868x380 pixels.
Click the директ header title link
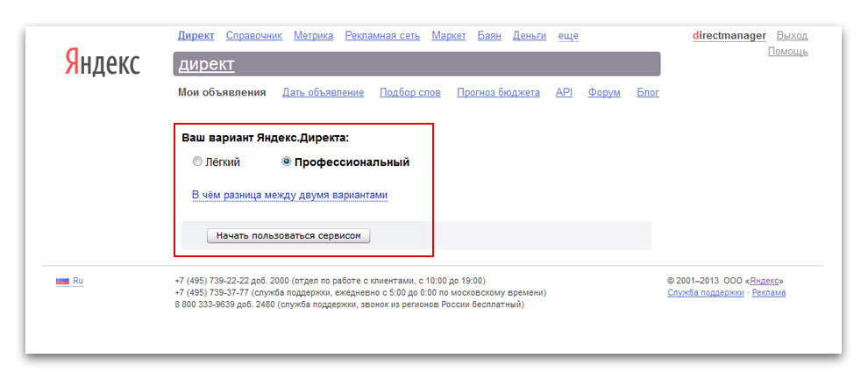(x=206, y=65)
